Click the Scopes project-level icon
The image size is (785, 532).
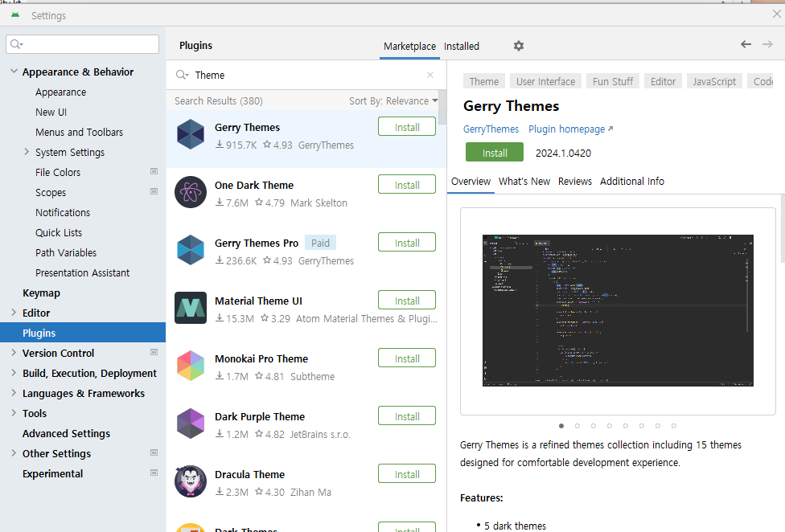pyautogui.click(x=154, y=191)
